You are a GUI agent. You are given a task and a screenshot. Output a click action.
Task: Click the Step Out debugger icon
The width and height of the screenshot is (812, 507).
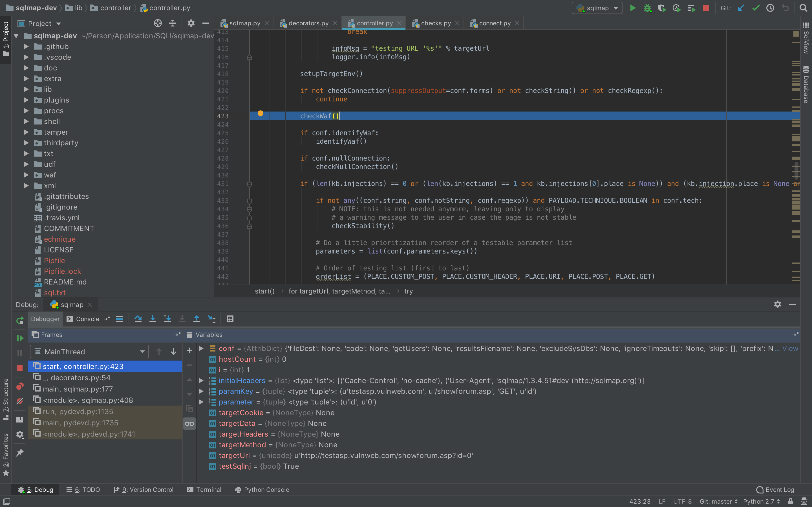[x=197, y=319]
